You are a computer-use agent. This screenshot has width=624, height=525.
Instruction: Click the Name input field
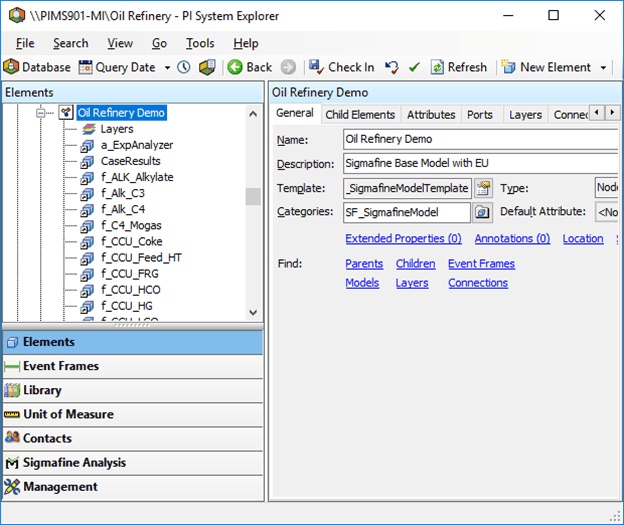[x=480, y=139]
